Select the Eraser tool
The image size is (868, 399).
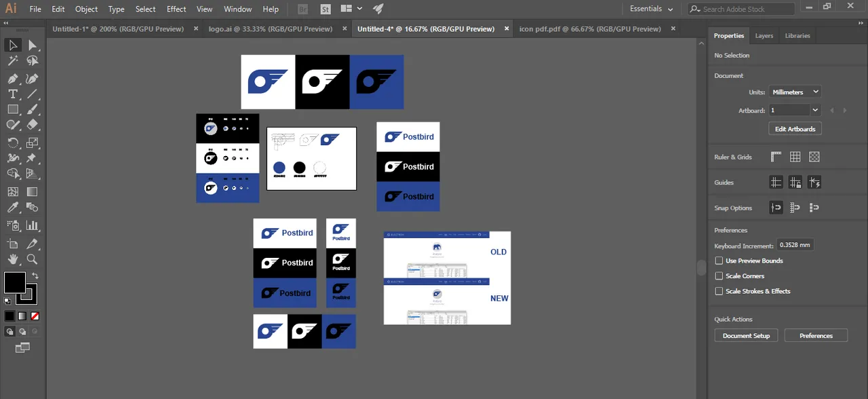[x=32, y=125]
